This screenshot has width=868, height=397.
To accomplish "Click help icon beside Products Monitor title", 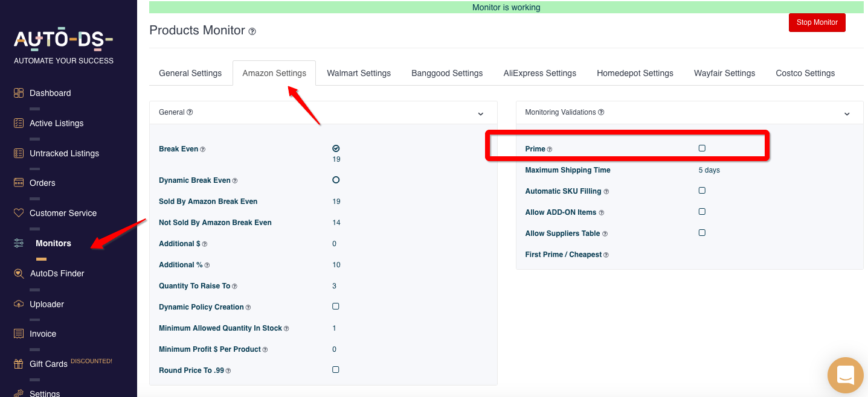I will tap(252, 31).
